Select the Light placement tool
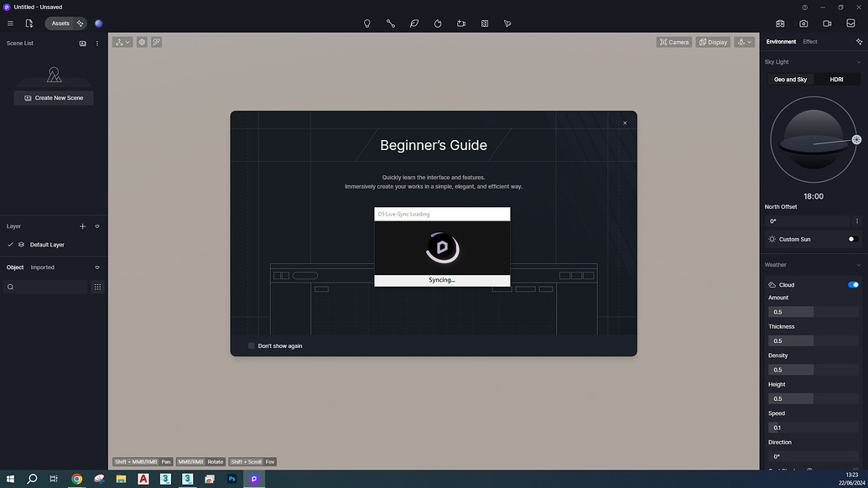Image resolution: width=868 pixels, height=488 pixels. (366, 23)
